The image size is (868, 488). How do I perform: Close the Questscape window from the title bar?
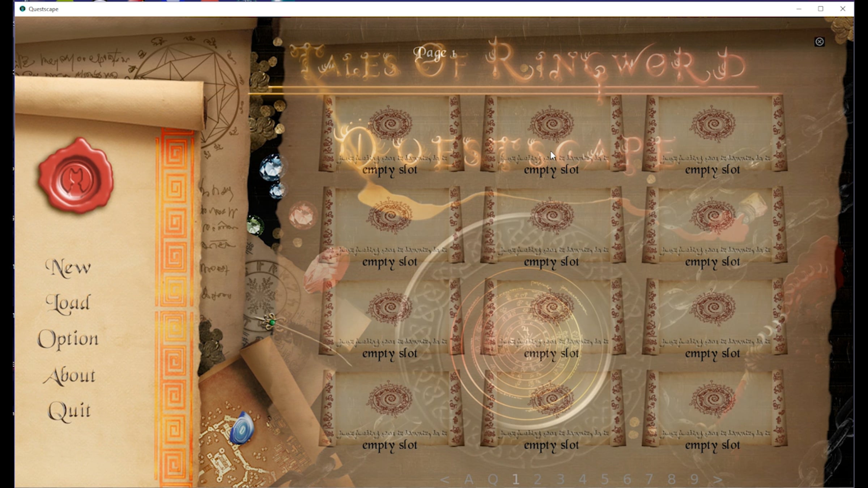(843, 9)
